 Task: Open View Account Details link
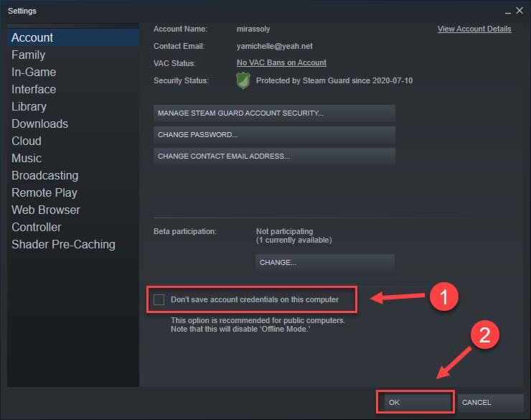(x=474, y=29)
